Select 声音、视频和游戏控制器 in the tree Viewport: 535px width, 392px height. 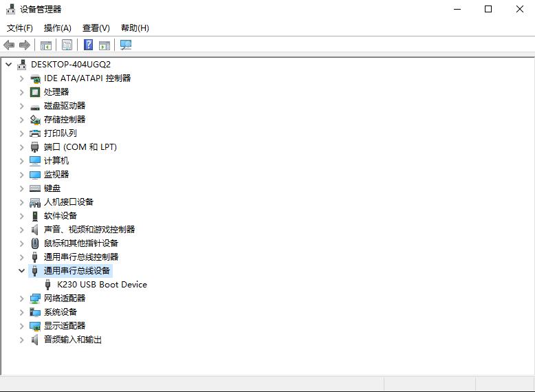pyautogui.click(x=89, y=230)
